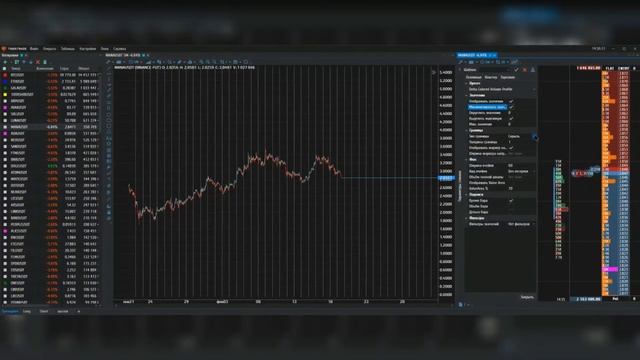Click the FLAT button in order book header
Screen dimensions: 640x360
tap(610, 68)
